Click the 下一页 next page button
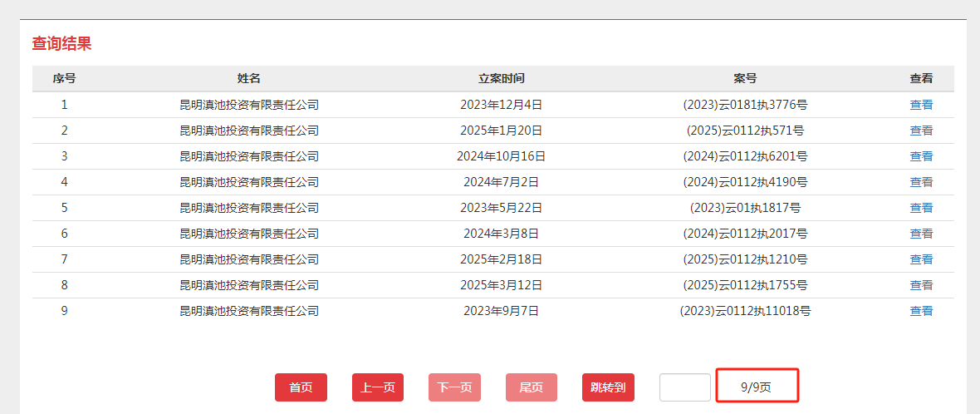 [454, 387]
